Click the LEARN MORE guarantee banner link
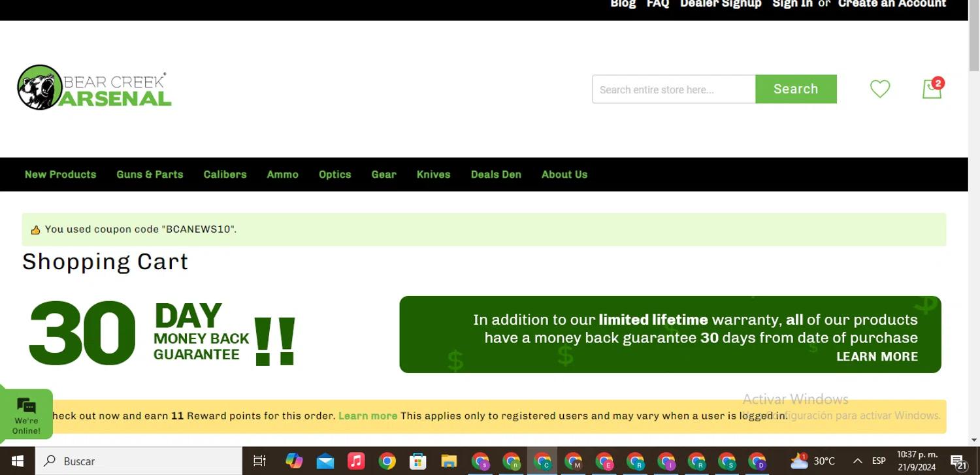 877,357
